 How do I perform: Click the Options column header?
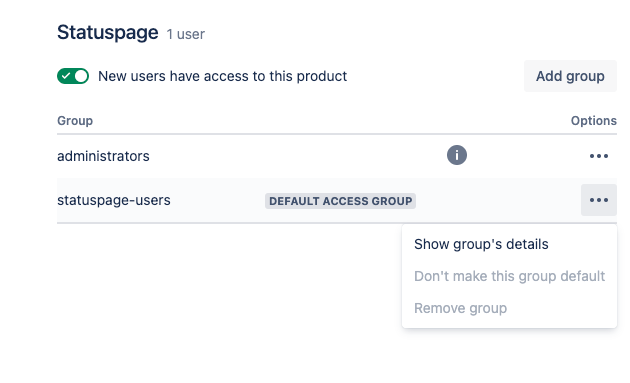click(593, 121)
